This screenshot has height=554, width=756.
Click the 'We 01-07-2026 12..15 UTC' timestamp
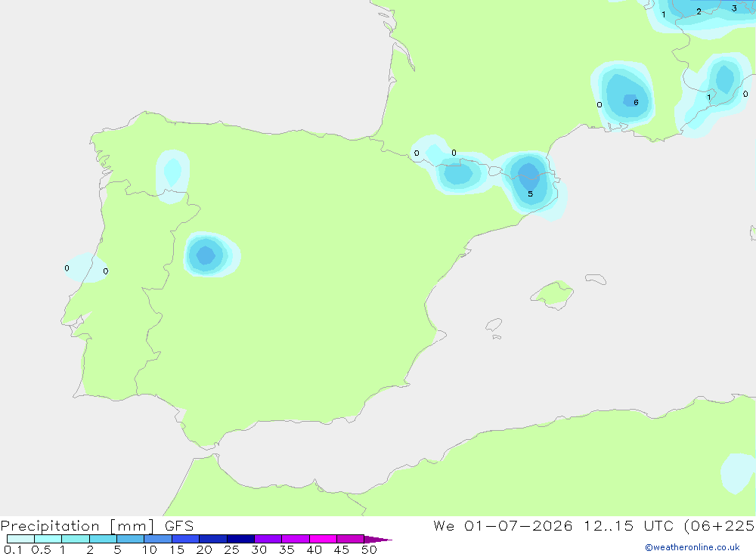(553, 525)
